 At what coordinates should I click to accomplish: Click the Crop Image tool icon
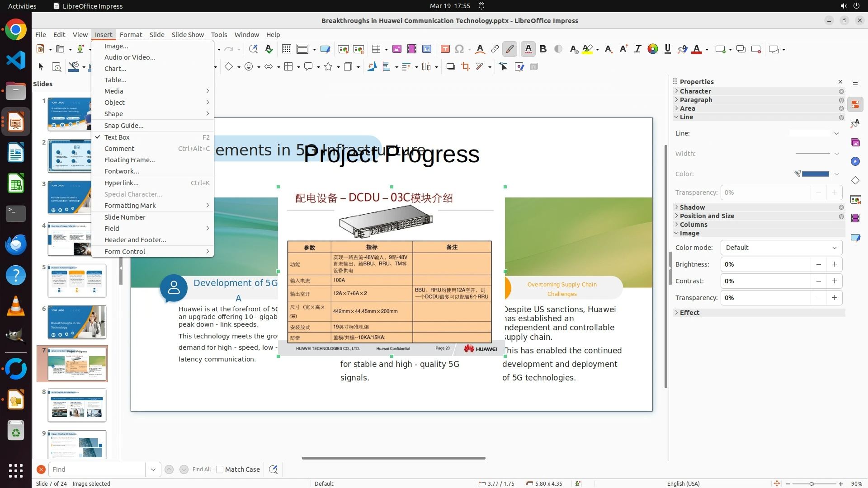[x=465, y=67]
